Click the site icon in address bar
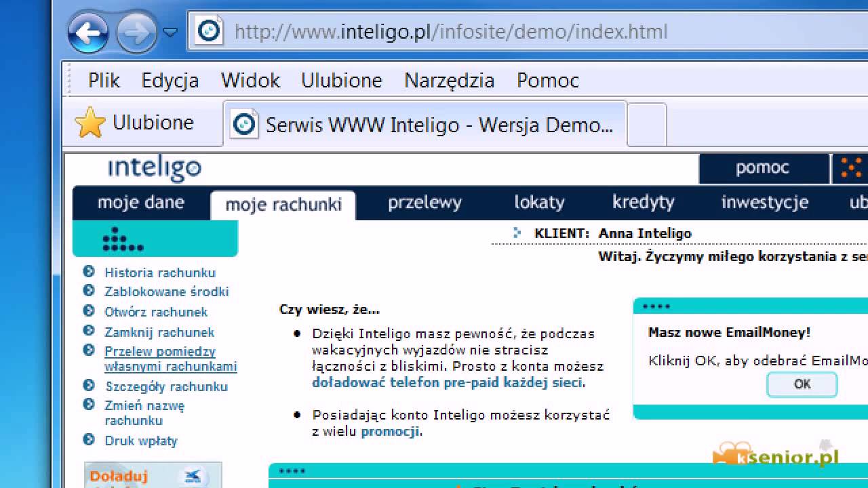This screenshot has height=488, width=868. coord(209,31)
